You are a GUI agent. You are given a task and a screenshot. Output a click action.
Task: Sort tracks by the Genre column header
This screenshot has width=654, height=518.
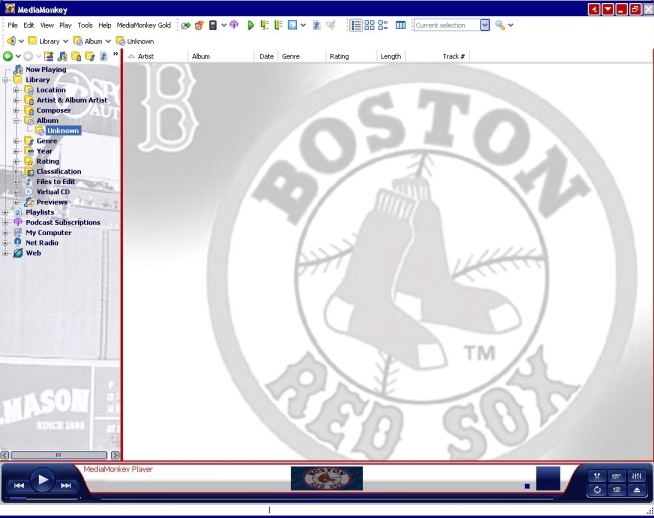coord(302,56)
